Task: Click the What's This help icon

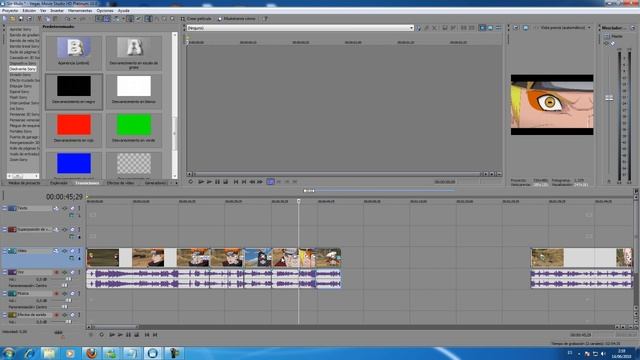Action: tap(265, 19)
